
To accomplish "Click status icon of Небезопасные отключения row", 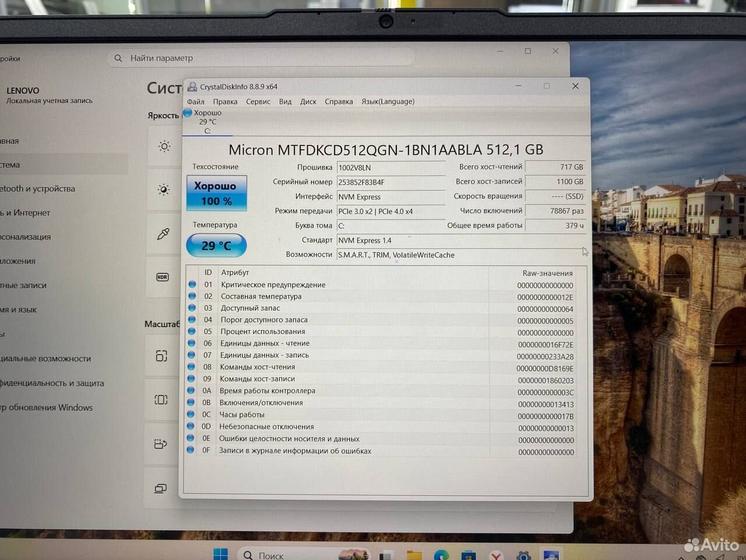I will tap(190, 426).
